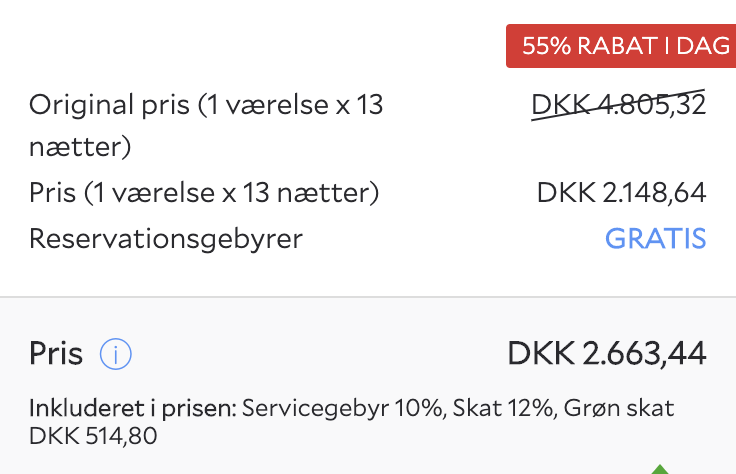Click the 13 in the Original pris line
Screen dimensions: 736x474
point(369,105)
